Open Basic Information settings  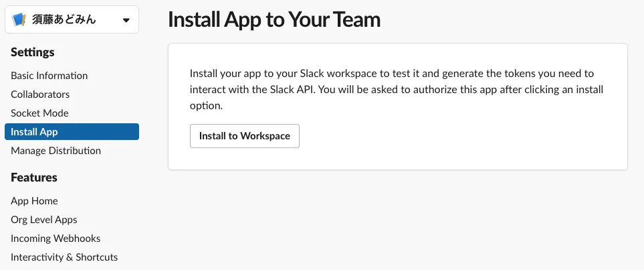pos(49,76)
